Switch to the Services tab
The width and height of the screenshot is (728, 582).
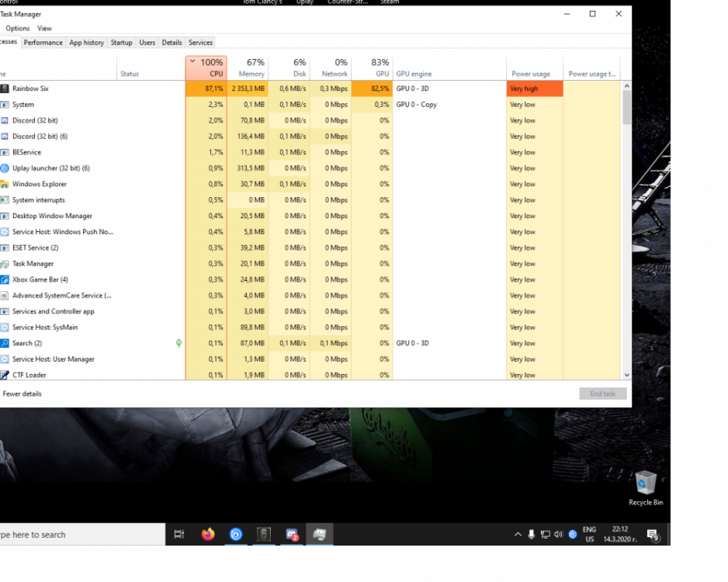pyautogui.click(x=200, y=42)
